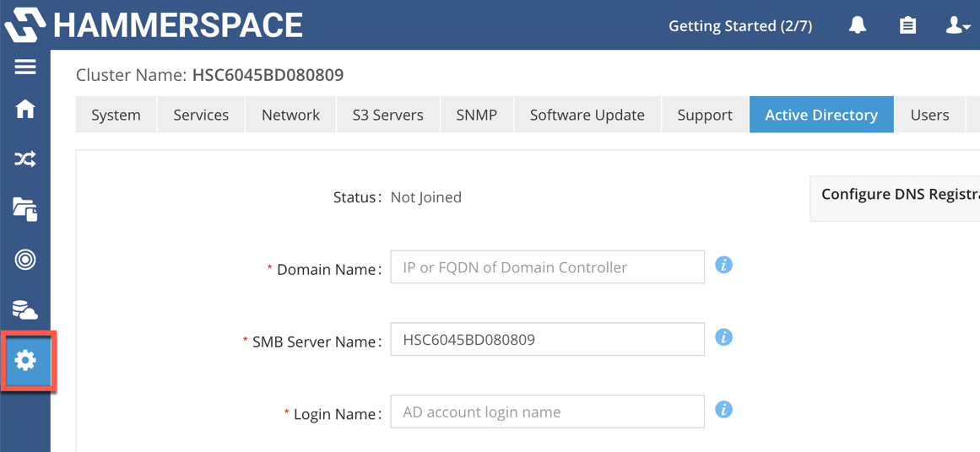Switch to the Users tab
980x452 pixels.
pyautogui.click(x=929, y=115)
